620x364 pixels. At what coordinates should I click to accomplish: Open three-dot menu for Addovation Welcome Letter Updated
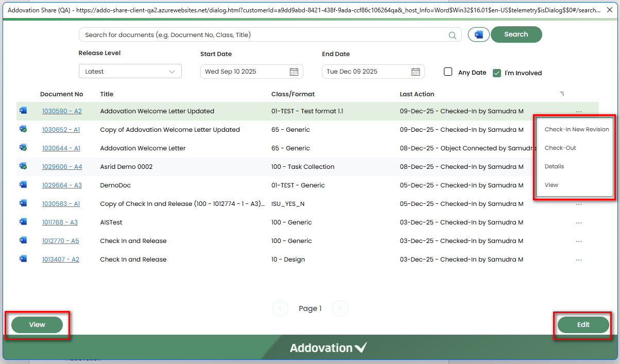(x=579, y=111)
